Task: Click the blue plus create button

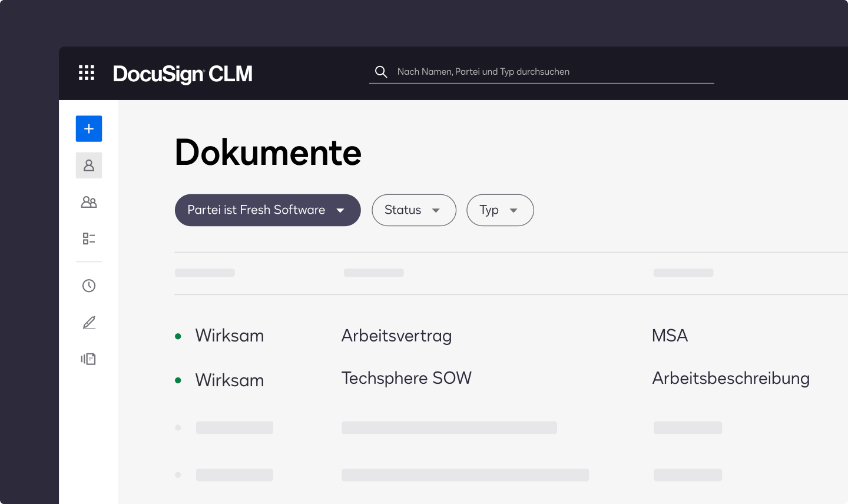Action: pos(89,129)
